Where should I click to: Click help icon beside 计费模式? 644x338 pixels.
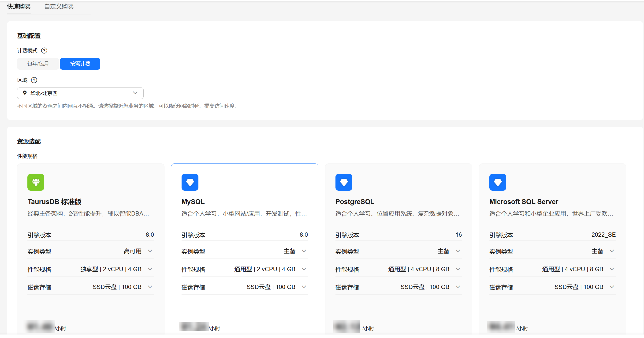(x=44, y=51)
